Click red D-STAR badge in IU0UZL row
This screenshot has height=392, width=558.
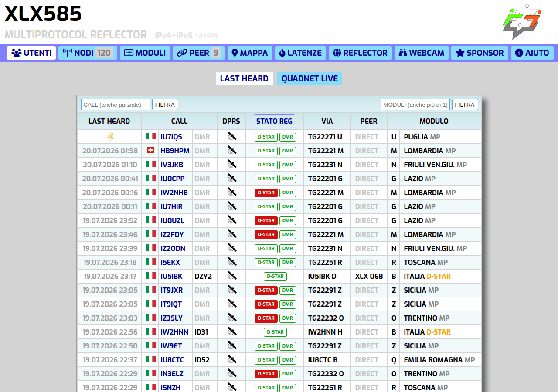266,220
